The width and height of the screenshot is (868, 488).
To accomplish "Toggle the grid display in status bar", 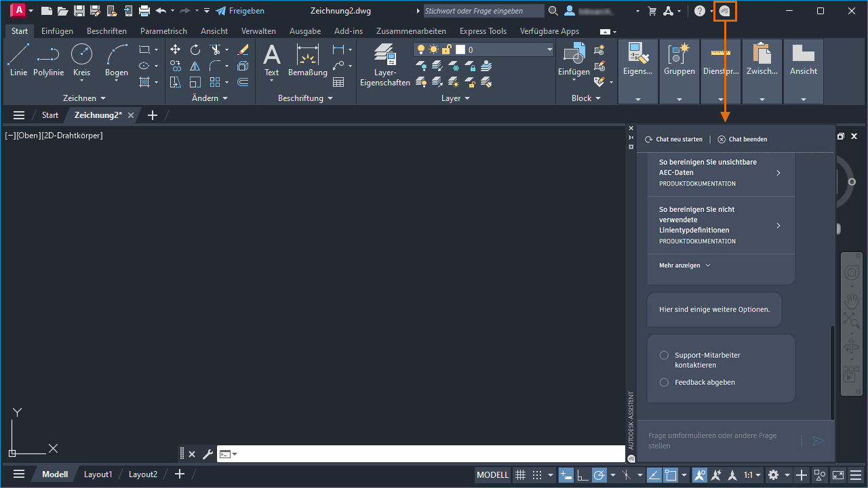I will [x=520, y=474].
